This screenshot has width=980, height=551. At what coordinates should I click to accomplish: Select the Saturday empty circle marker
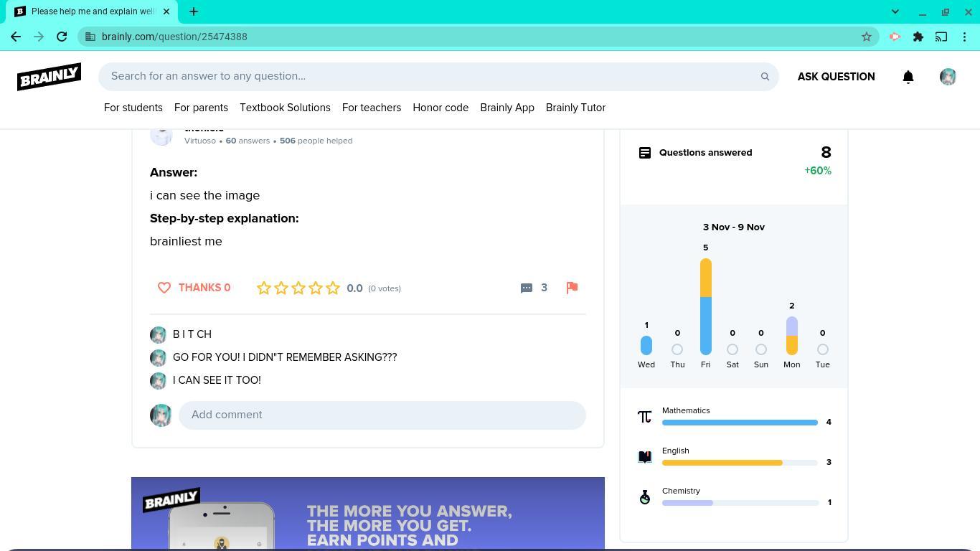732,349
